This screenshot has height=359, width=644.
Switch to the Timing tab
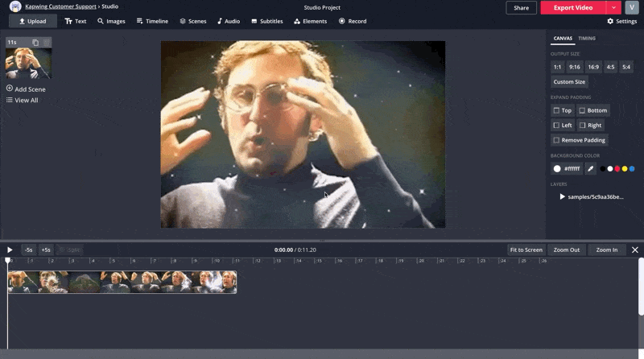[587, 38]
